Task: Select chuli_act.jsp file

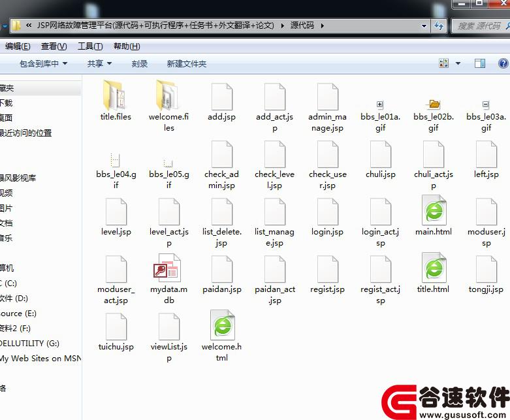Action: (x=434, y=165)
